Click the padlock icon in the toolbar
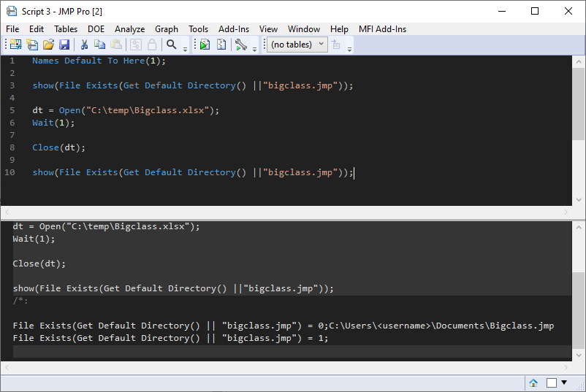 click(x=152, y=45)
